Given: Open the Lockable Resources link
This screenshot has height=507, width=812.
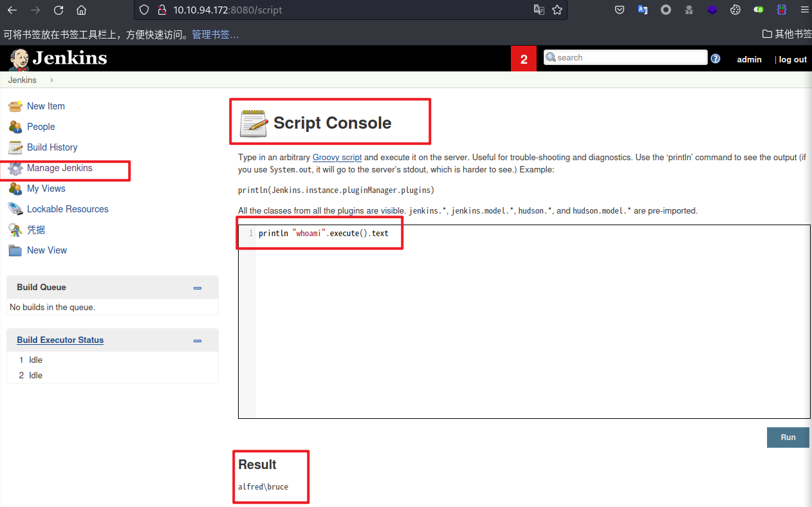Looking at the screenshot, I should [68, 209].
